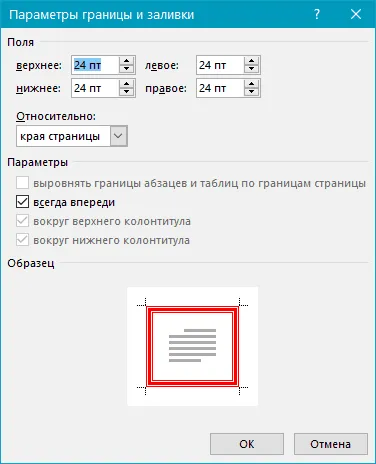
Task: Click the 'нижнее:' label
Action: (x=39, y=88)
